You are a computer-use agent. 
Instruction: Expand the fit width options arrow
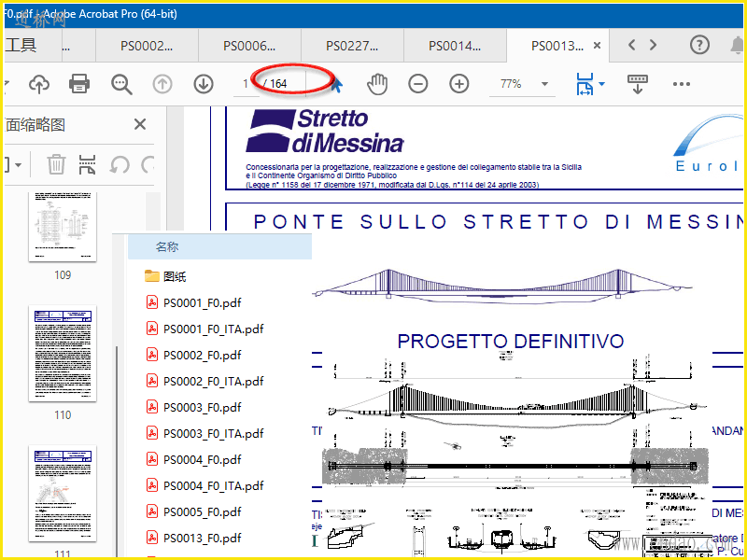[x=601, y=84]
